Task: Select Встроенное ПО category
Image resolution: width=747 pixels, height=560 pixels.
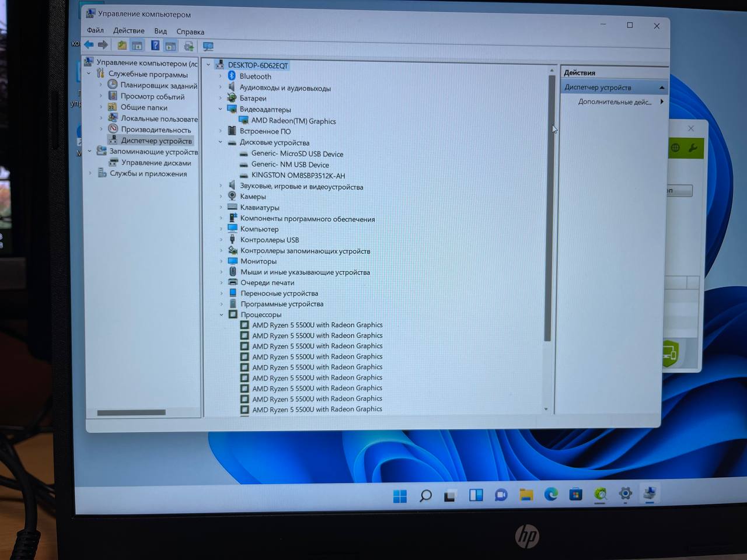Action: 265,131
